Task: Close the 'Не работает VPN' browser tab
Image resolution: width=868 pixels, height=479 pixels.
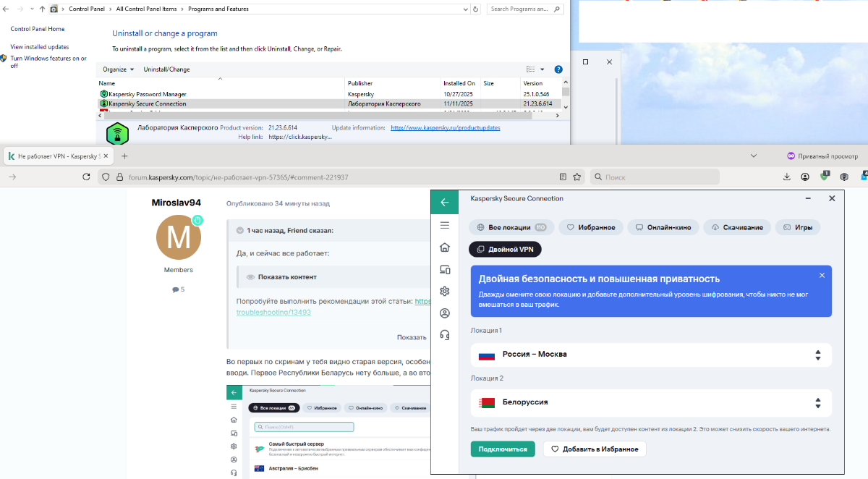Action: click(x=106, y=156)
